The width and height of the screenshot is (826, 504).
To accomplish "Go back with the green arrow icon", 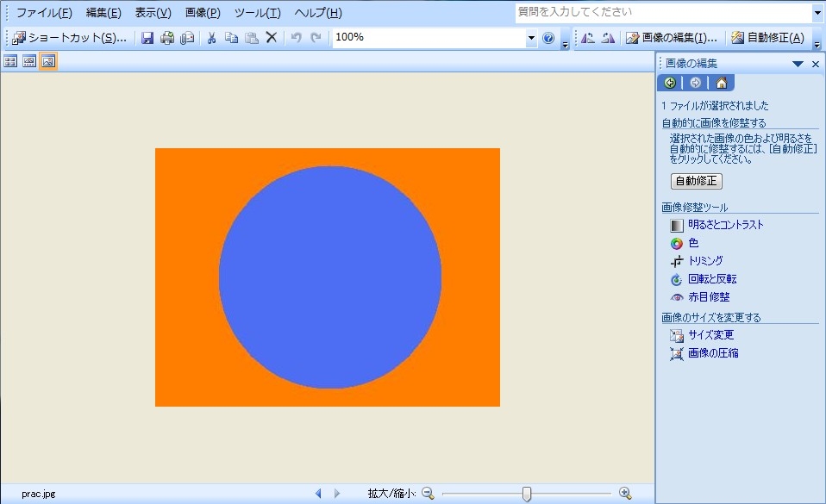I will click(x=670, y=83).
